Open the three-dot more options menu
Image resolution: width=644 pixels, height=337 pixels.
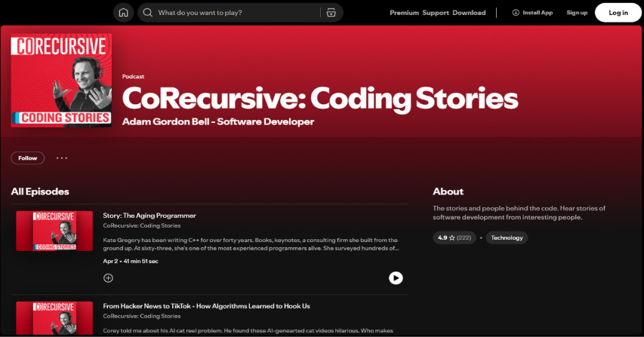pos(62,158)
